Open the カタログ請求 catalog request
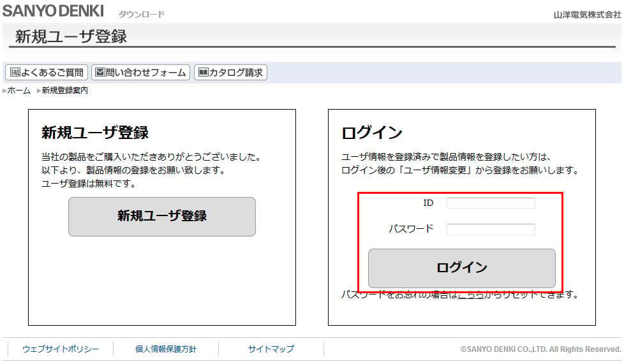The height and width of the screenshot is (364, 624). pyautogui.click(x=230, y=73)
